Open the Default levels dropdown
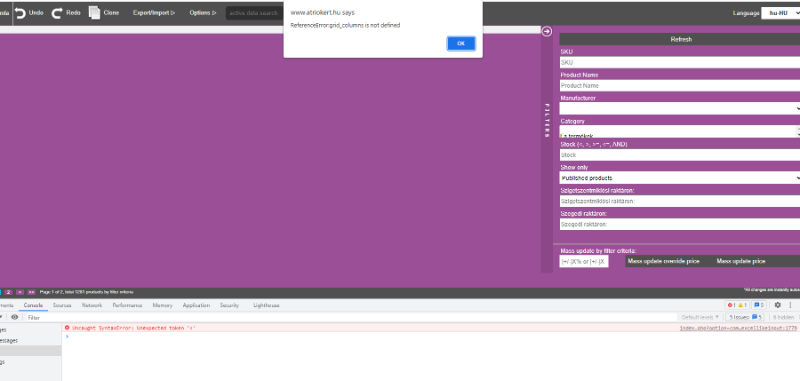Image resolution: width=800 pixels, height=381 pixels. [x=700, y=317]
